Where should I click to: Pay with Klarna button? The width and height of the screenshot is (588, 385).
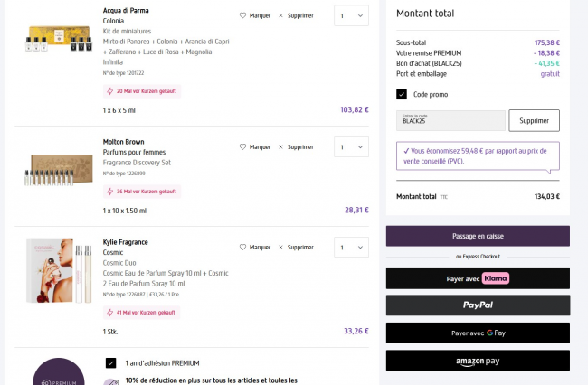478,278
